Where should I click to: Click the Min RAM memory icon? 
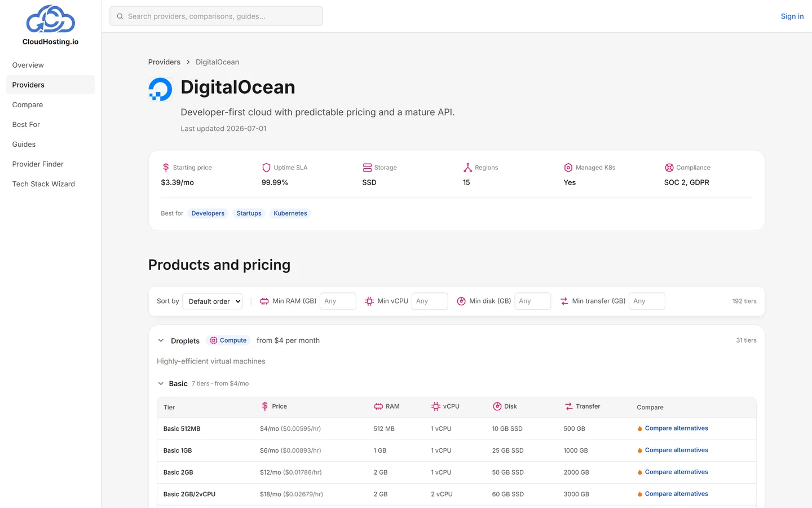264,301
